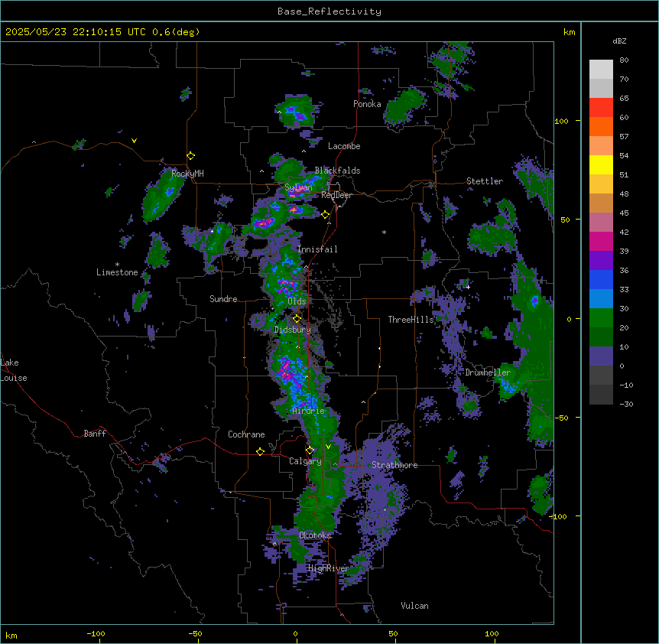This screenshot has height=644, width=659.
Task: Click the RockyMH label
Action: (187, 174)
